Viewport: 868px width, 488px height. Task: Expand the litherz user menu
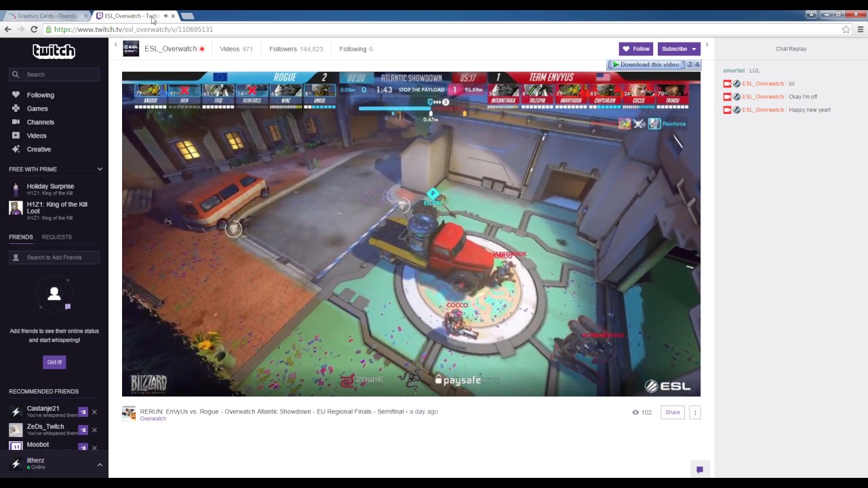coord(100,464)
